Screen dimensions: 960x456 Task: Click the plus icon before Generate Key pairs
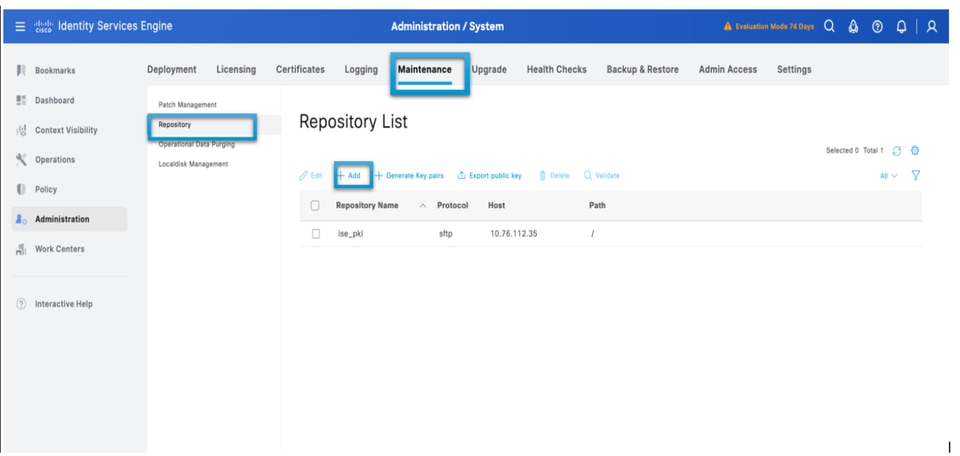tap(378, 176)
